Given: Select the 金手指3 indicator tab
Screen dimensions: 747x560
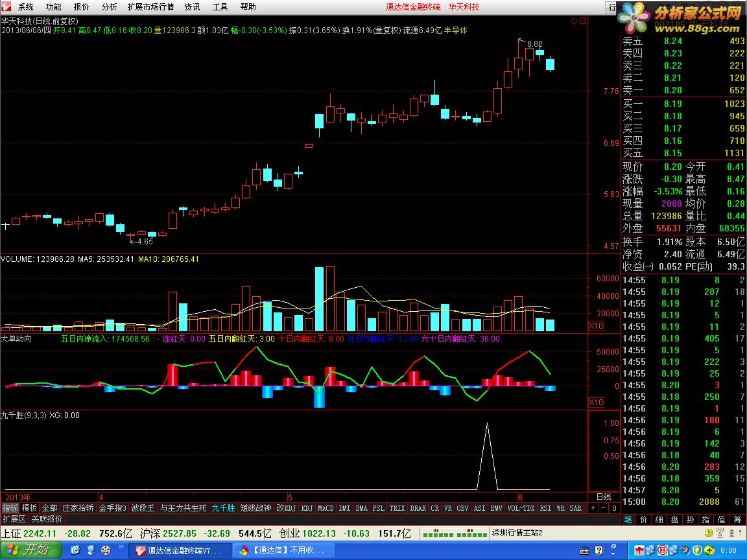Looking at the screenshot, I should (112, 508).
